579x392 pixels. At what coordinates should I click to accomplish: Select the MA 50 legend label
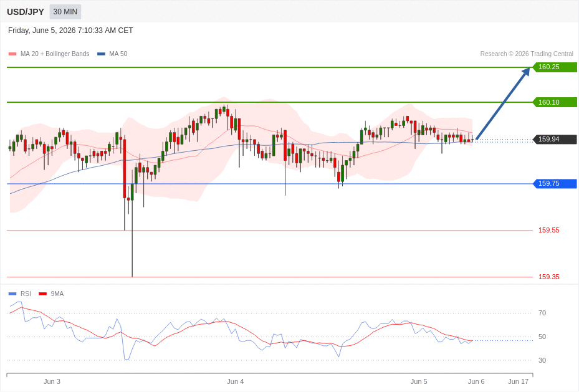[118, 54]
